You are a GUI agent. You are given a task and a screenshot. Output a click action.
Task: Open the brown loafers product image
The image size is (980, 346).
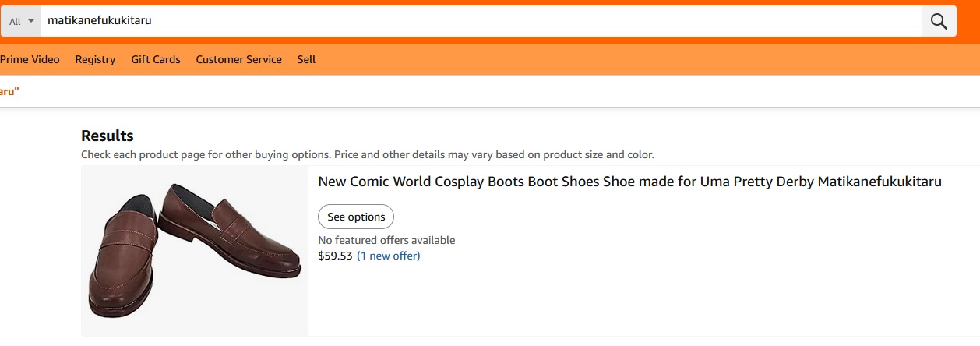[195, 251]
